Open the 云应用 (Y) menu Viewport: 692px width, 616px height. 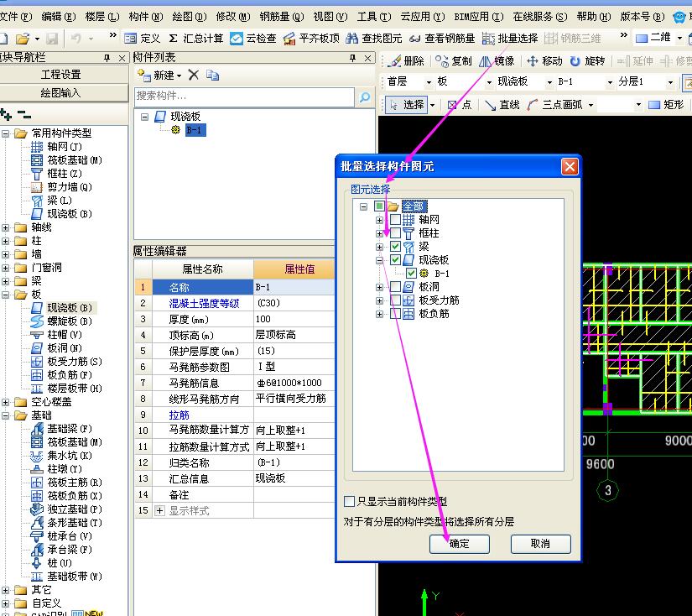click(423, 17)
